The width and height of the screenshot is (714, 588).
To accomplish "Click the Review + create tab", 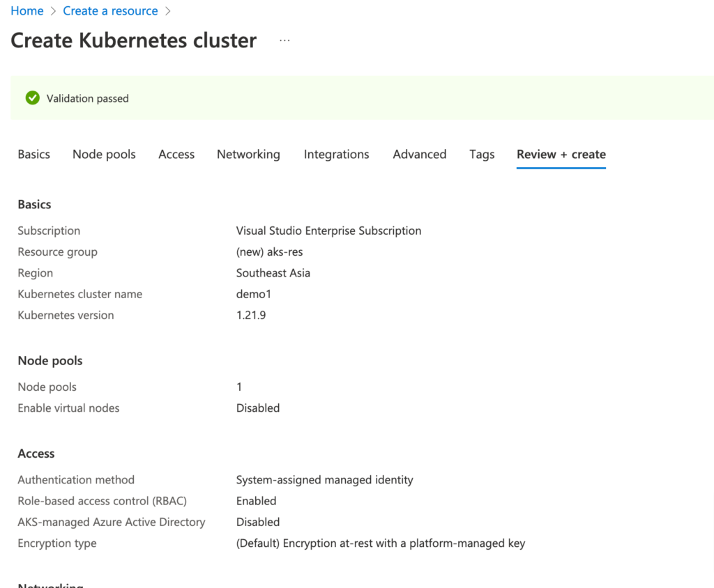I will (x=561, y=154).
